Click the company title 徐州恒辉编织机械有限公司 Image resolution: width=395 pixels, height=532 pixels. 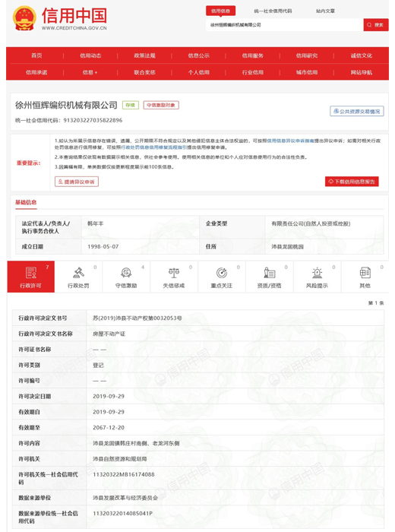[66, 105]
